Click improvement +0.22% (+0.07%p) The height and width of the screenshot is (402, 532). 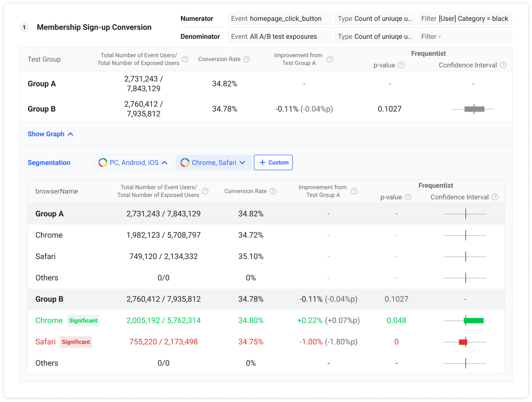pos(329,321)
